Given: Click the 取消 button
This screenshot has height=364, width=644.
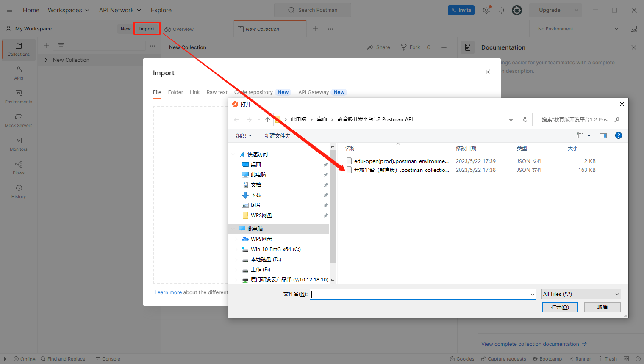Looking at the screenshot, I should click(x=602, y=307).
